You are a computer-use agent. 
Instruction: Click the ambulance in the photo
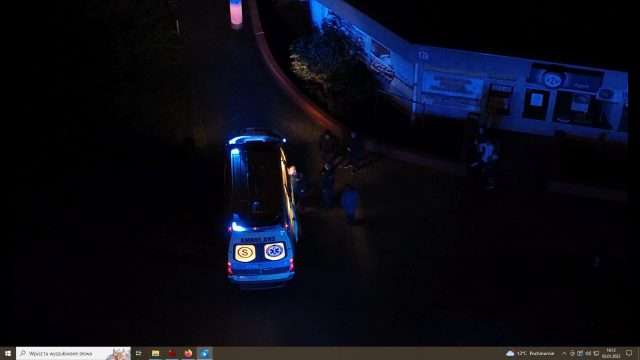pos(261,209)
